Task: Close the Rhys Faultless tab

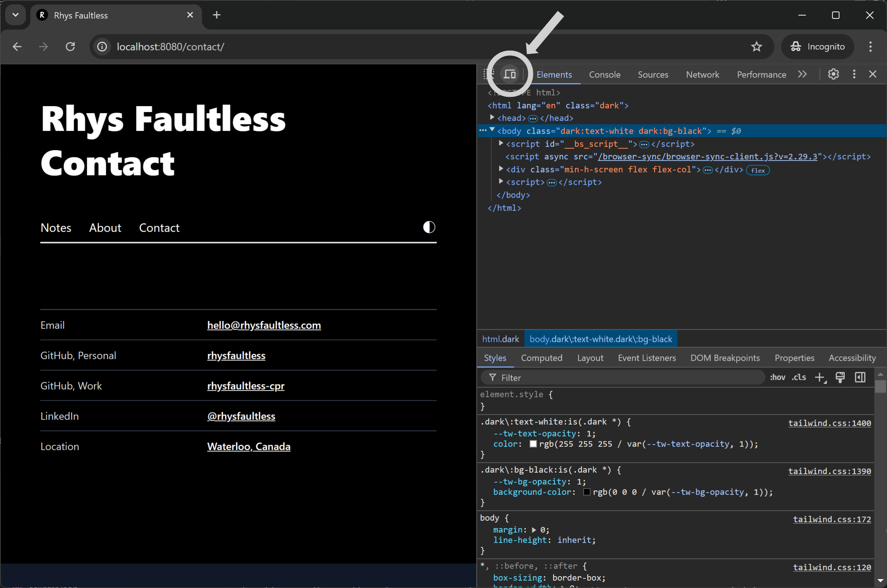Action: [190, 15]
